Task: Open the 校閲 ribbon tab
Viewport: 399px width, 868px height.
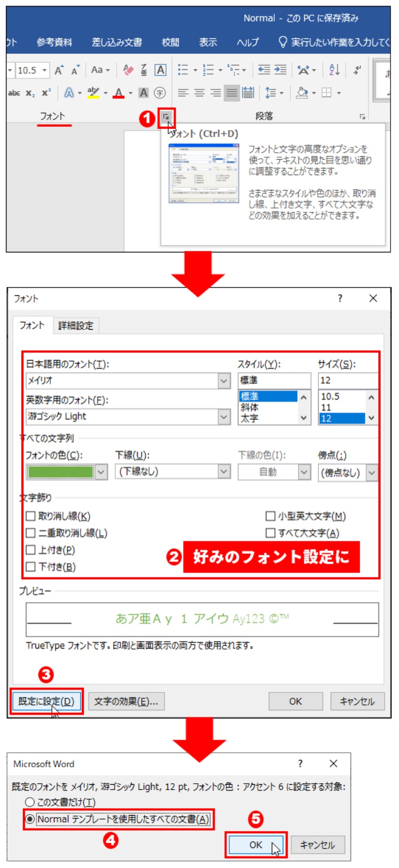Action: 171,42
